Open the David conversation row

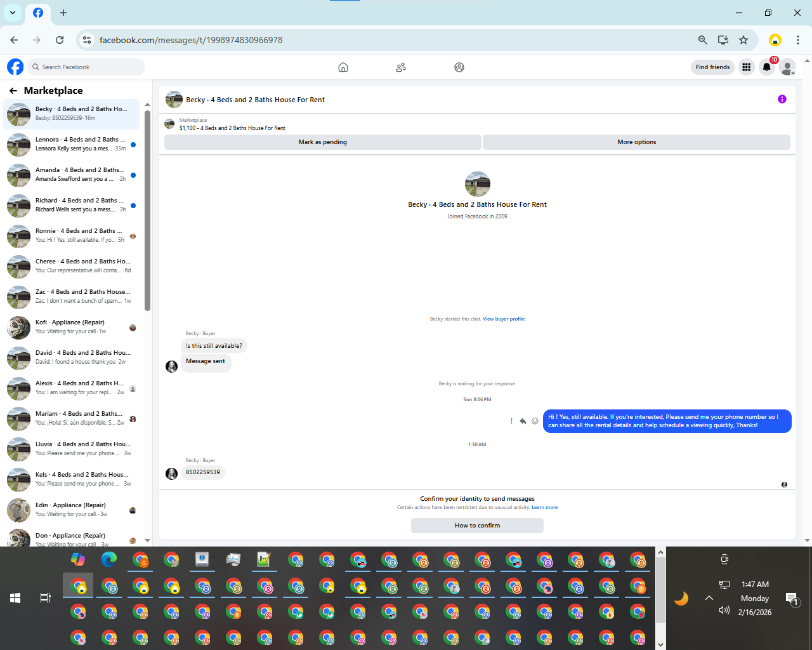(71, 357)
